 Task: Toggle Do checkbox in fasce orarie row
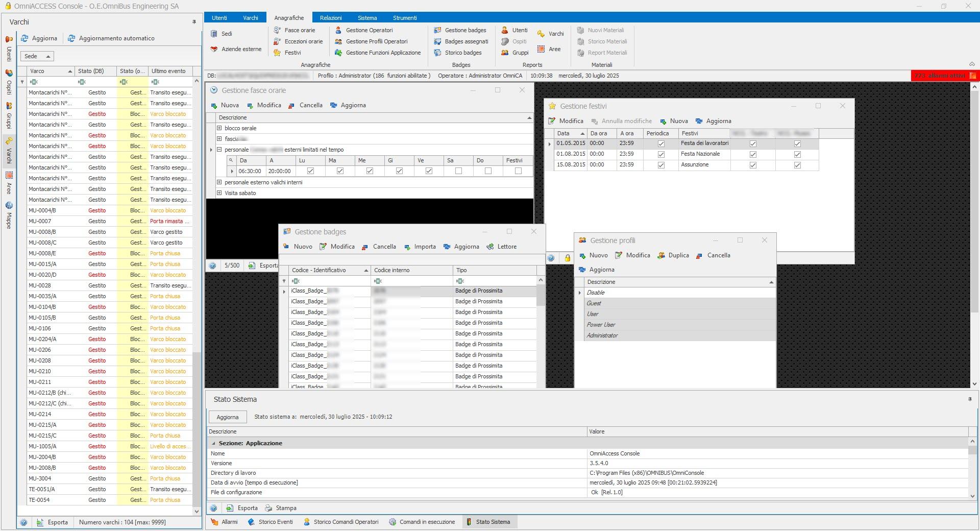tap(488, 171)
